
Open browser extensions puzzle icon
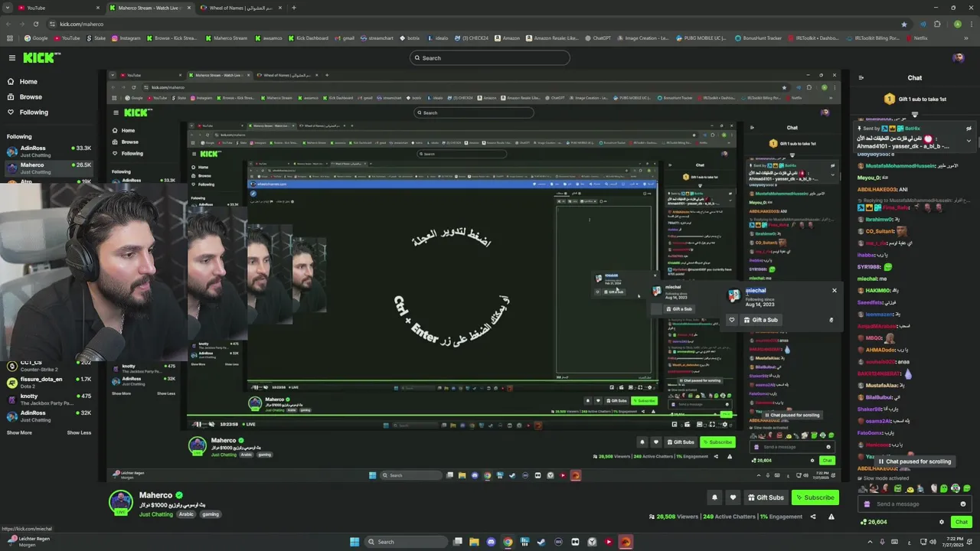tap(937, 24)
